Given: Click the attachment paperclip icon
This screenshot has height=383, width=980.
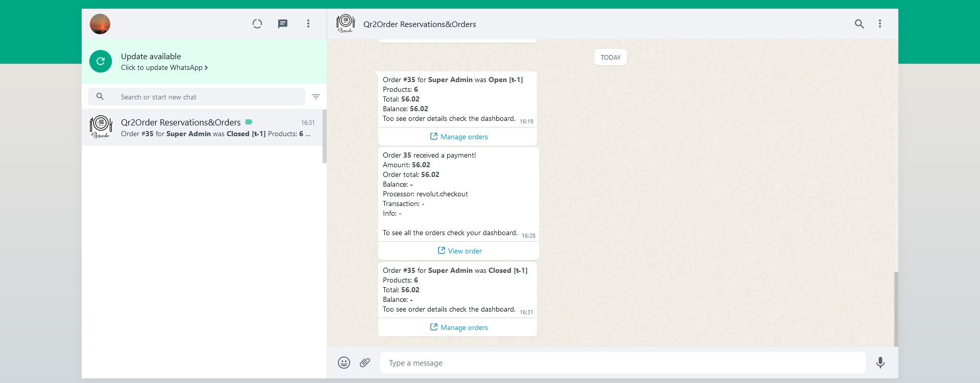Looking at the screenshot, I should click(x=365, y=363).
